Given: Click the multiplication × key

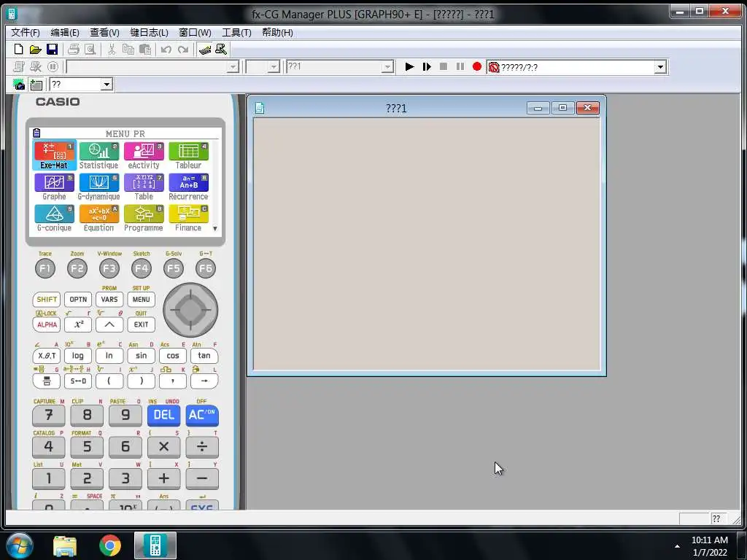Looking at the screenshot, I should point(164,447).
